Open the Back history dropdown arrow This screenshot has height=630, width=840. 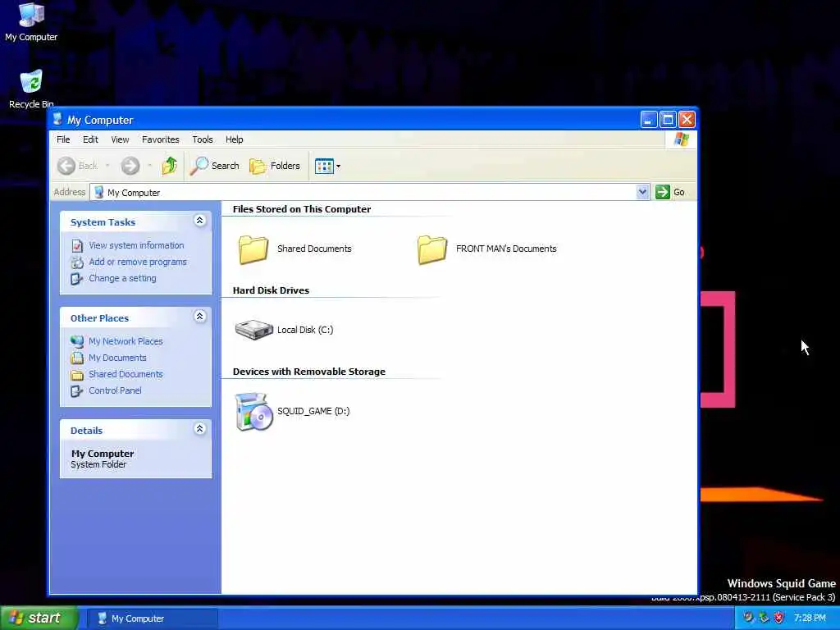coord(107,166)
